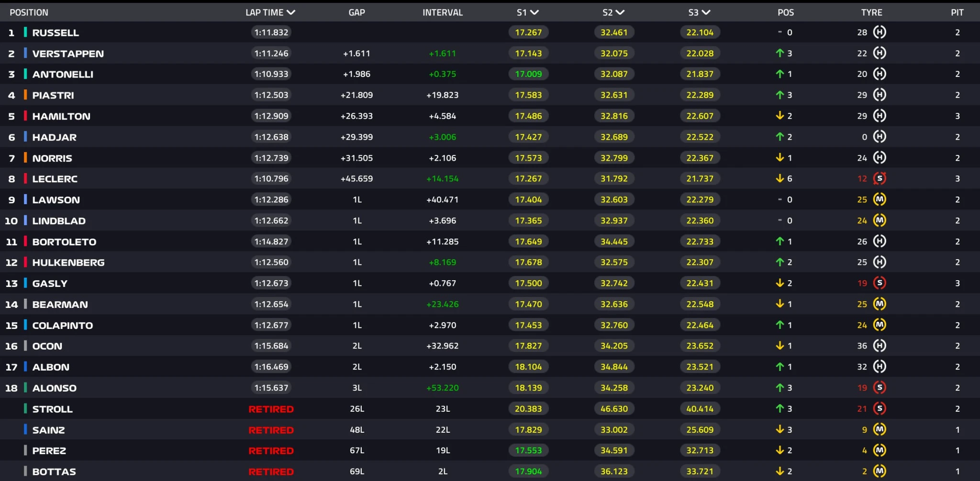The height and width of the screenshot is (481, 980).
Task: Expand the S1 sector dropdown chevron
Action: click(535, 12)
